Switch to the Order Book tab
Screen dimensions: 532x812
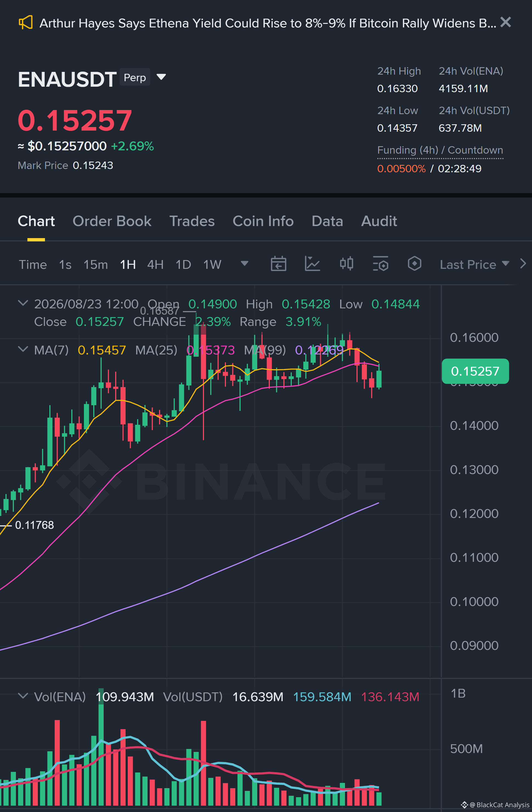(x=112, y=221)
